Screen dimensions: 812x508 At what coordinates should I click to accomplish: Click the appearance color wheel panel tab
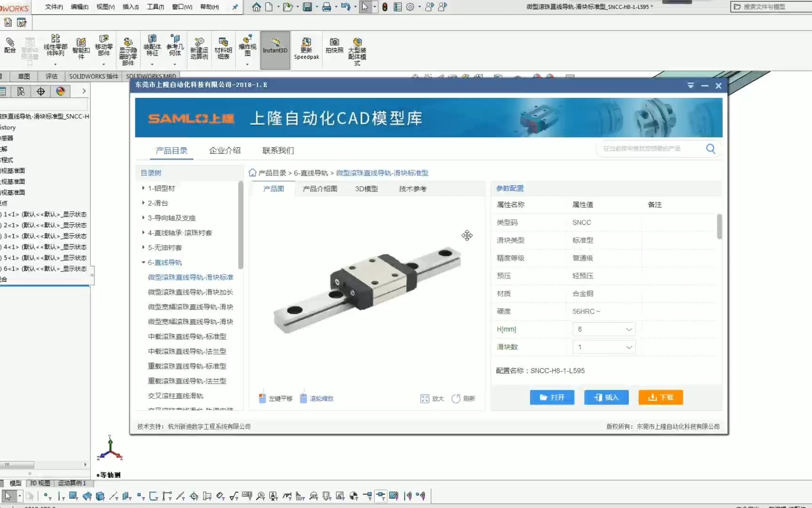point(61,91)
